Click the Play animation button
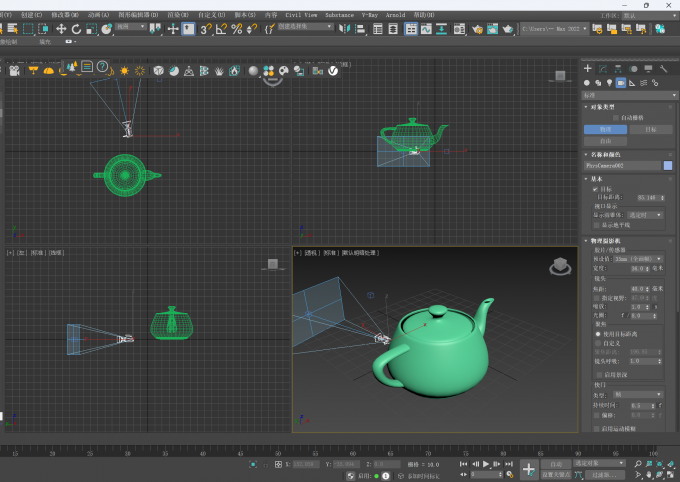 (486, 464)
